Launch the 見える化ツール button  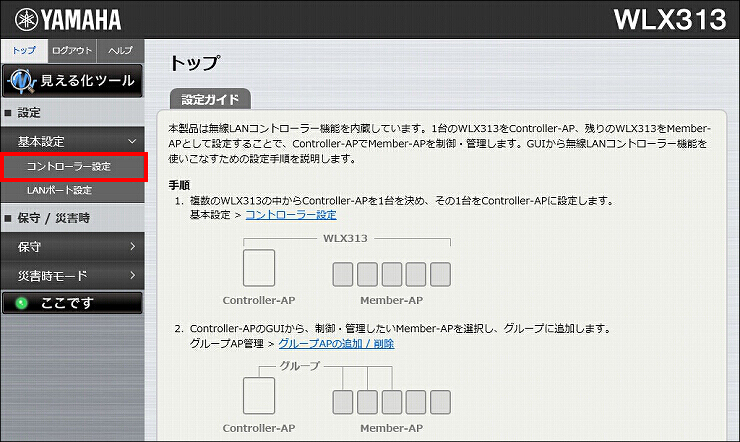(73, 81)
